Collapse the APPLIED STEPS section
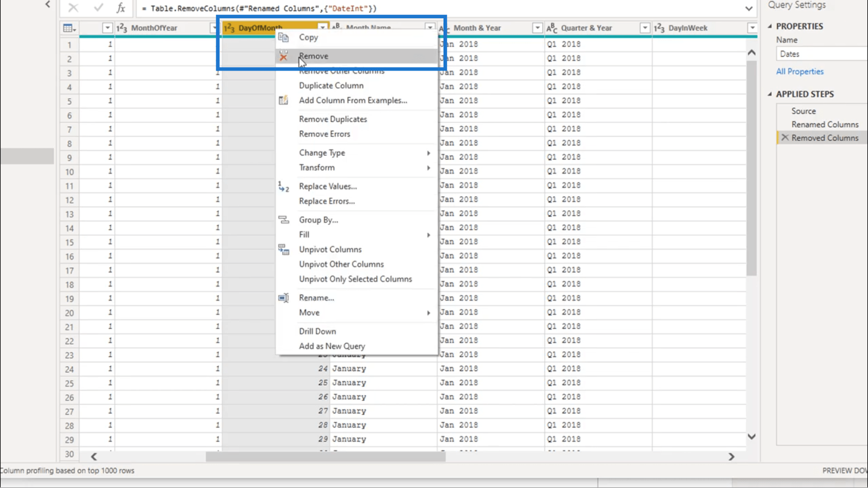The width and height of the screenshot is (868, 488). pos(770,94)
